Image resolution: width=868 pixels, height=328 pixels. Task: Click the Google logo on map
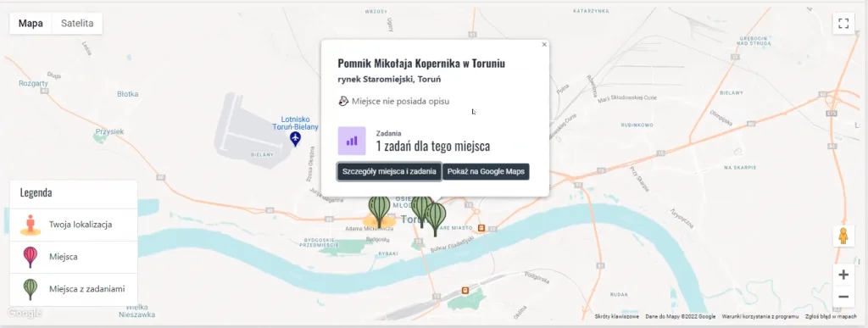point(25,313)
